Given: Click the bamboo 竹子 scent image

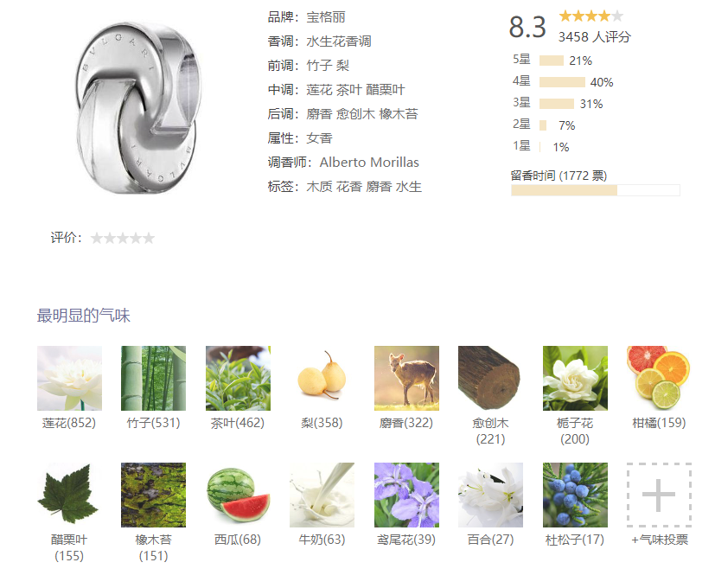Looking at the screenshot, I should (x=153, y=378).
